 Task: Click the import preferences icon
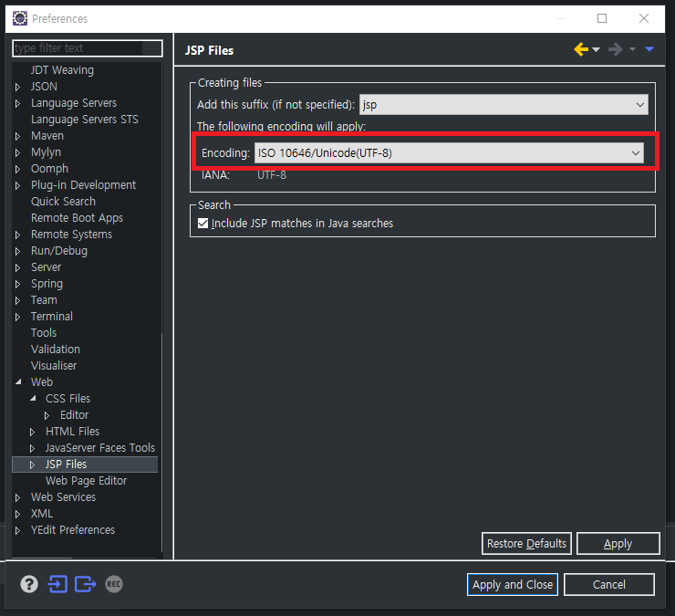point(57,584)
